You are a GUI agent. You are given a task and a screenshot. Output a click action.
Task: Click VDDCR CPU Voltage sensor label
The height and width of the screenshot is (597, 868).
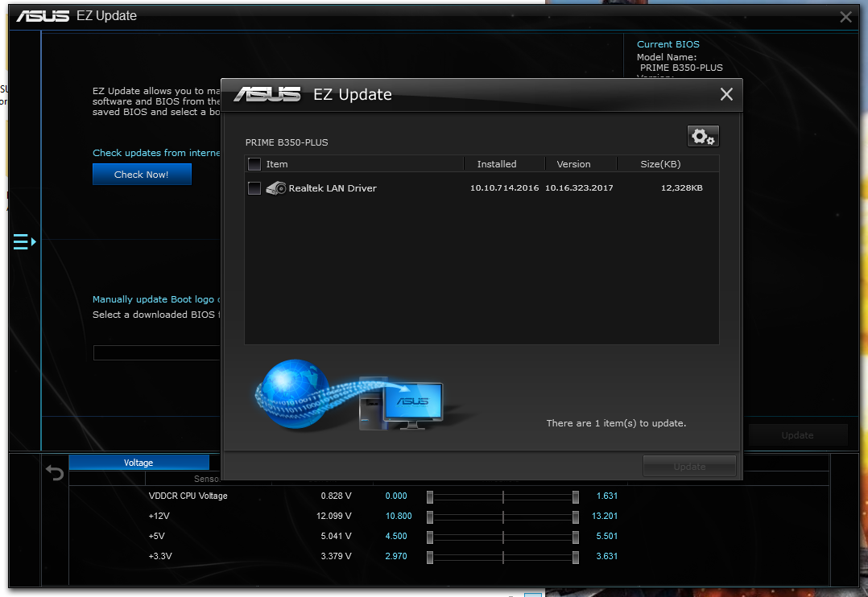pyautogui.click(x=188, y=496)
